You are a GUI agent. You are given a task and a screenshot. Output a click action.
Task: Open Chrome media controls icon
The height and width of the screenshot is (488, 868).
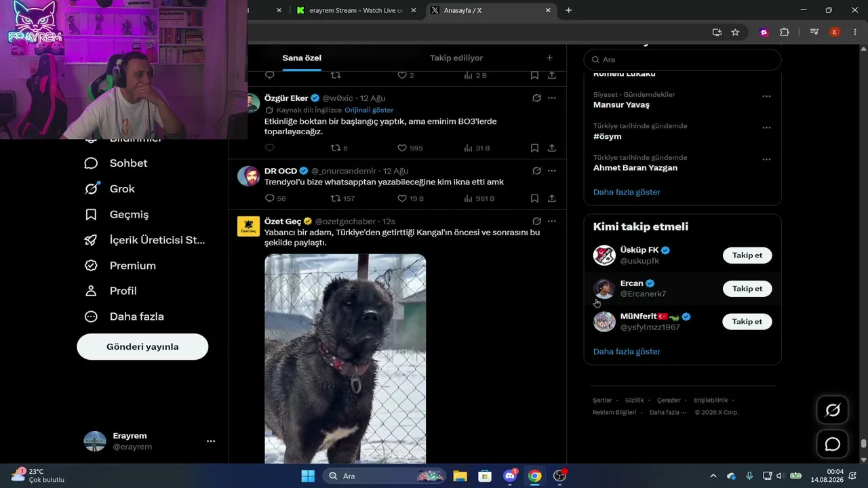click(x=814, y=32)
